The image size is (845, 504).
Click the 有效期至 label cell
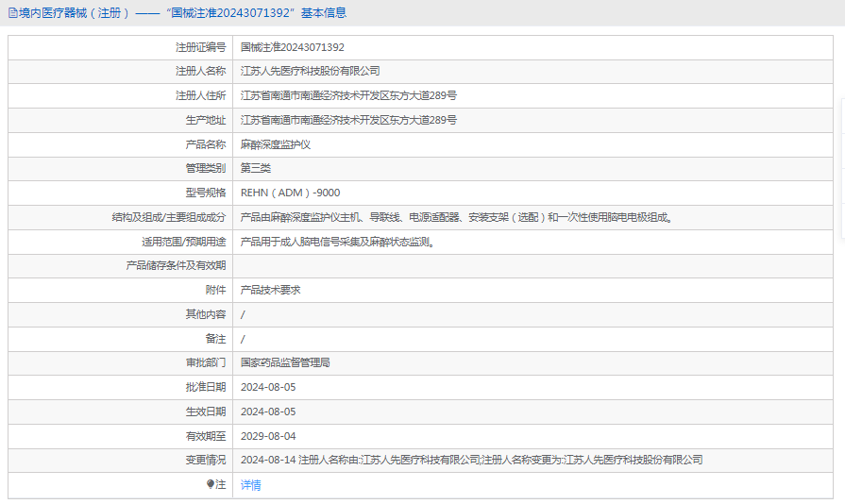pyautogui.click(x=120, y=436)
